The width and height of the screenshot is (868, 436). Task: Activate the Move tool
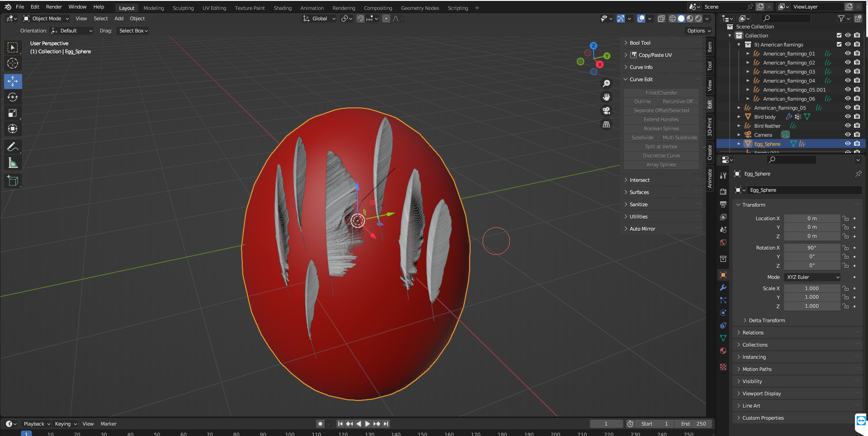point(13,81)
